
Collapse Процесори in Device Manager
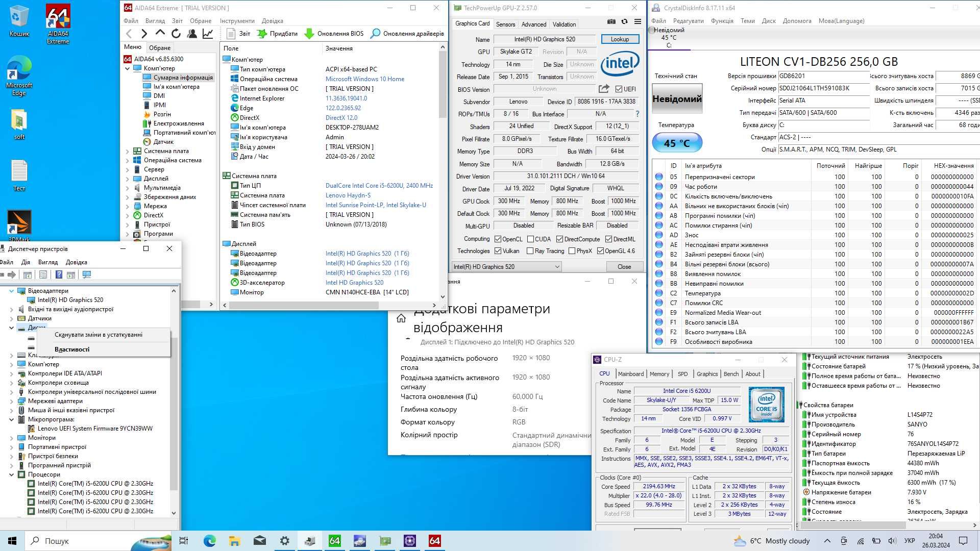(x=11, y=474)
